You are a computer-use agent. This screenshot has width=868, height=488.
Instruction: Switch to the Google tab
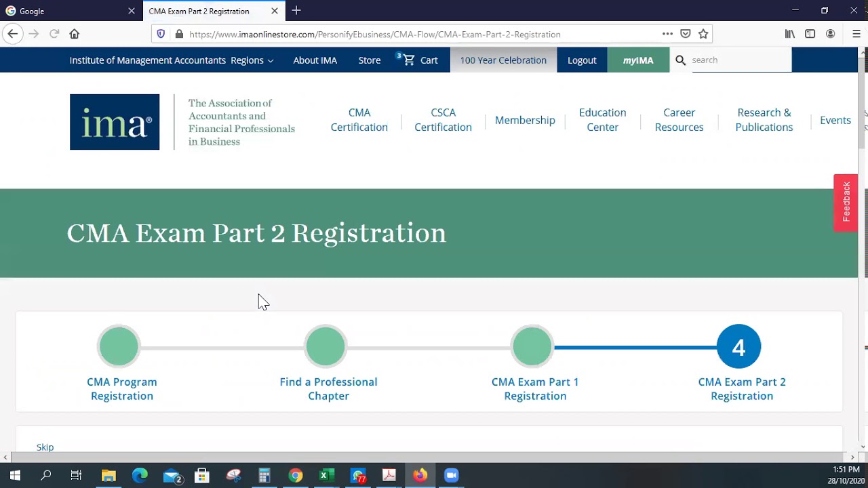[x=71, y=11]
